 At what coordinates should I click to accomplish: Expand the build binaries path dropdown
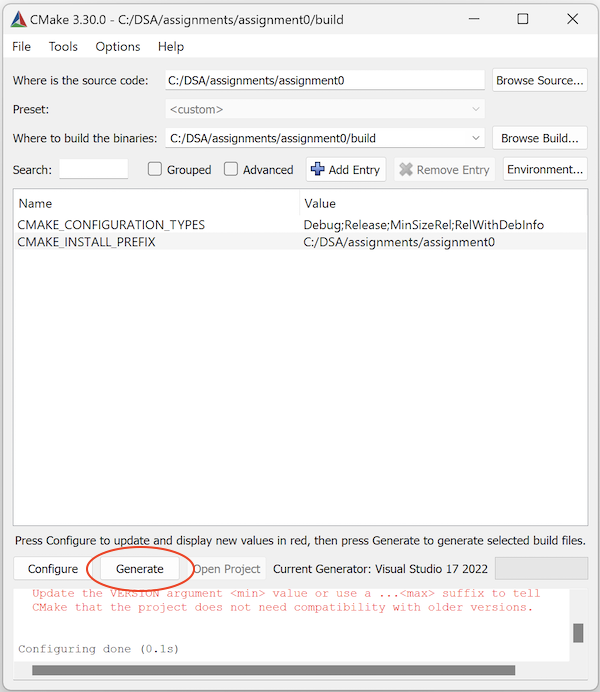pos(475,139)
